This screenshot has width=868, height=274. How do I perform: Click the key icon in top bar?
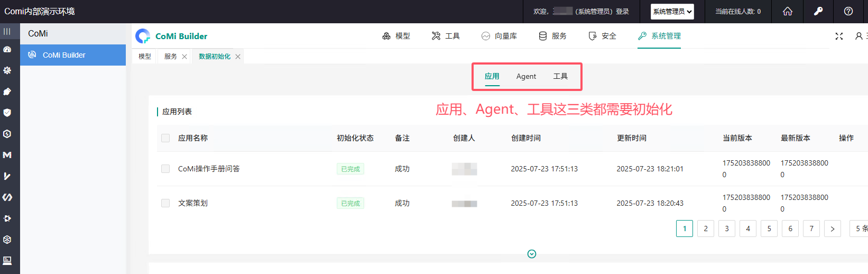pyautogui.click(x=818, y=11)
